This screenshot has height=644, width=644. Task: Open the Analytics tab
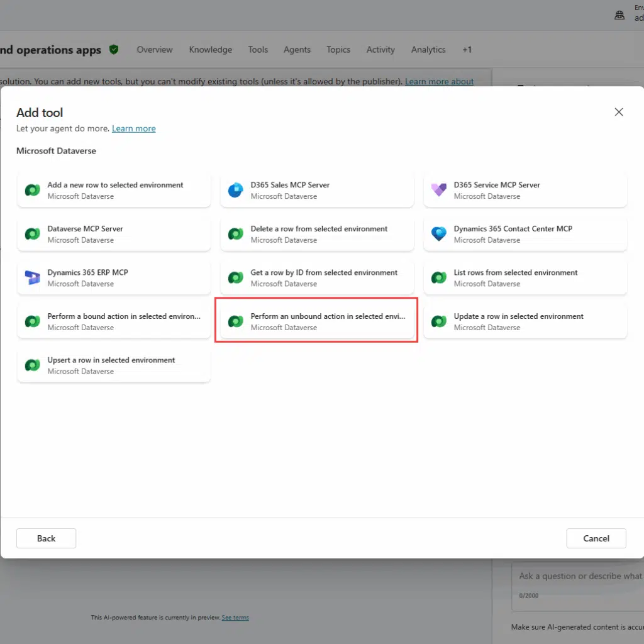pyautogui.click(x=428, y=50)
